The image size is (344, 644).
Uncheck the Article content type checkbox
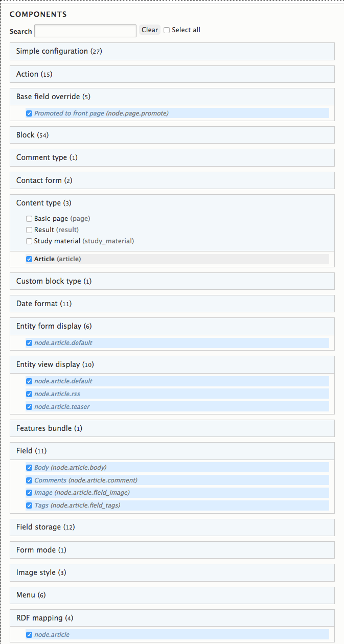[29, 259]
